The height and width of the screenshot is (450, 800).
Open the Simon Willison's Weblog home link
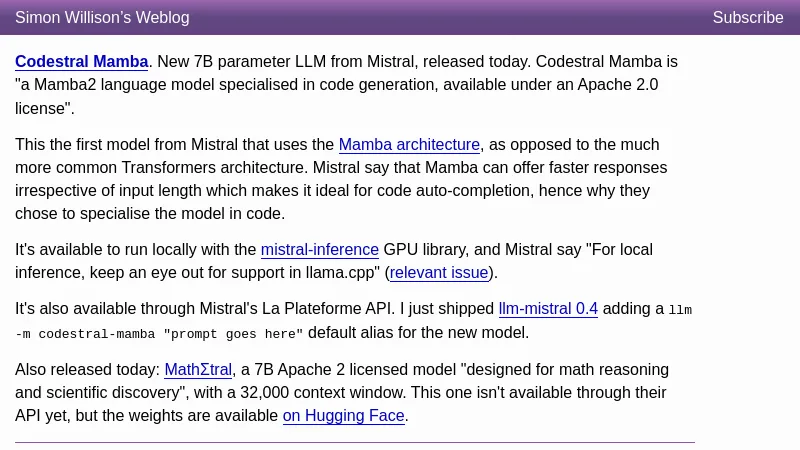(102, 17)
